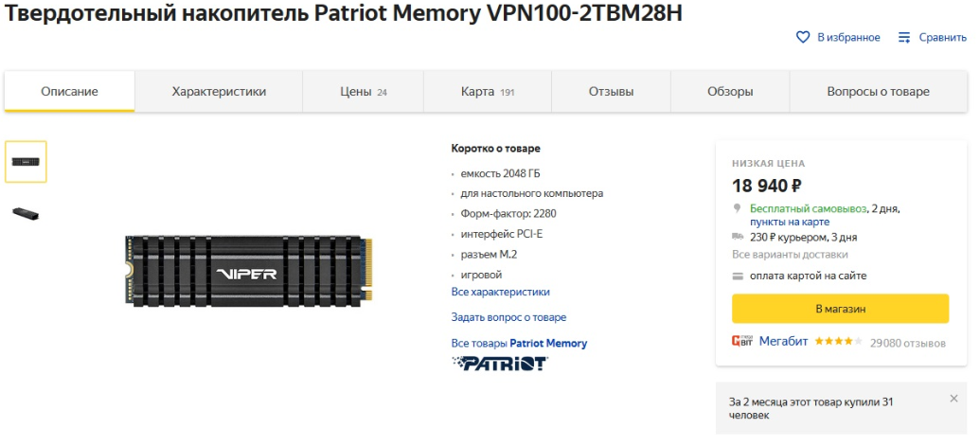
Task: Go to the Отзывы tab
Action: (611, 92)
